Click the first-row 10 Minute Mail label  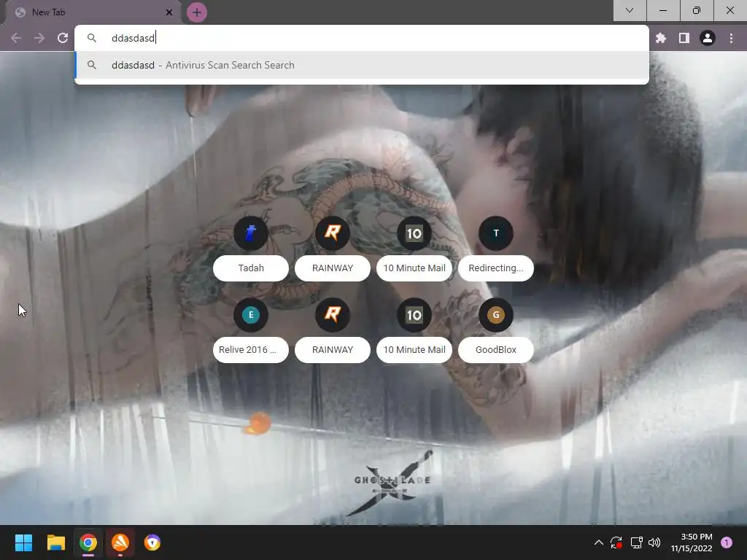pyautogui.click(x=414, y=268)
